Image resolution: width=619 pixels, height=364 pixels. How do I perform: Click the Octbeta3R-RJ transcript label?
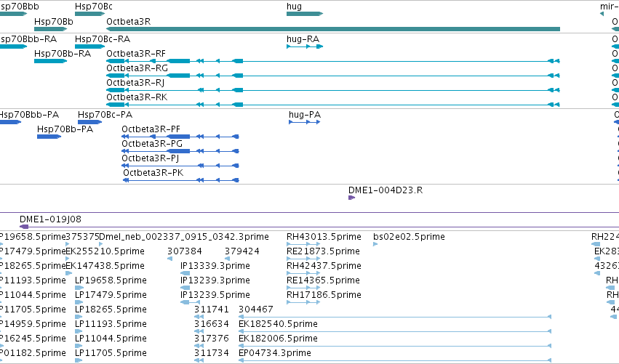coord(135,83)
